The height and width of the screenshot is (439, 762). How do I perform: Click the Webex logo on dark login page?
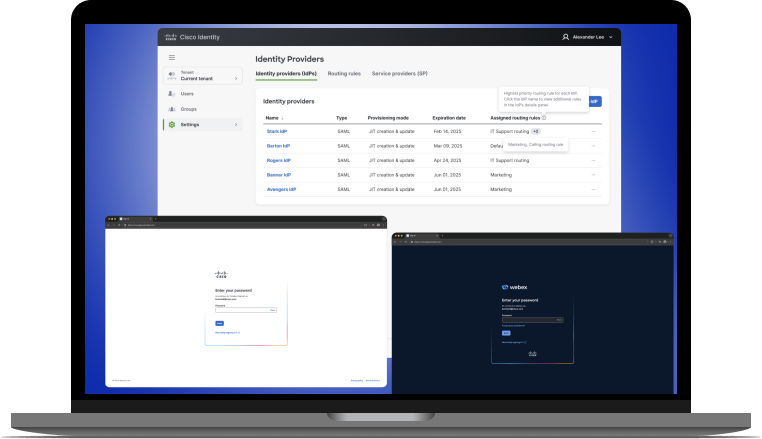point(514,287)
